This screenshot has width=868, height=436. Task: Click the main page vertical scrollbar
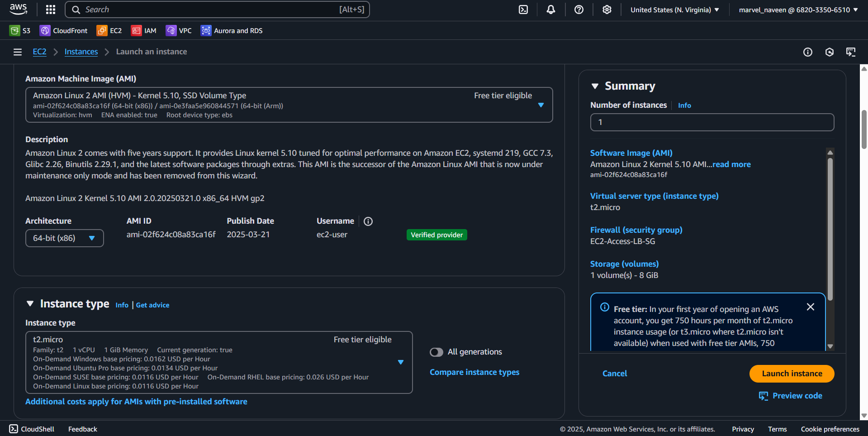click(x=864, y=129)
